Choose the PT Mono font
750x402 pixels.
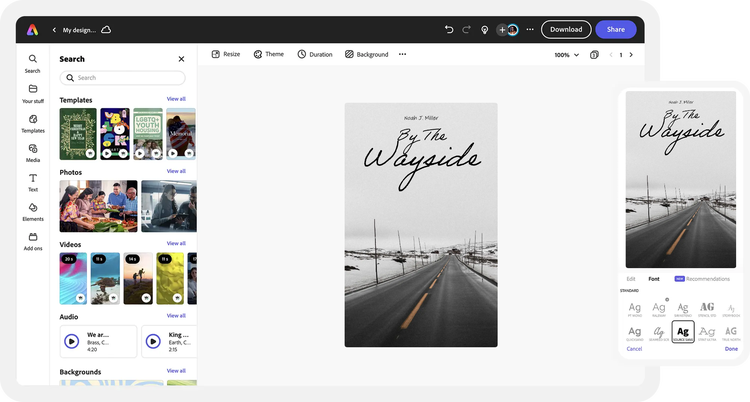coord(635,309)
